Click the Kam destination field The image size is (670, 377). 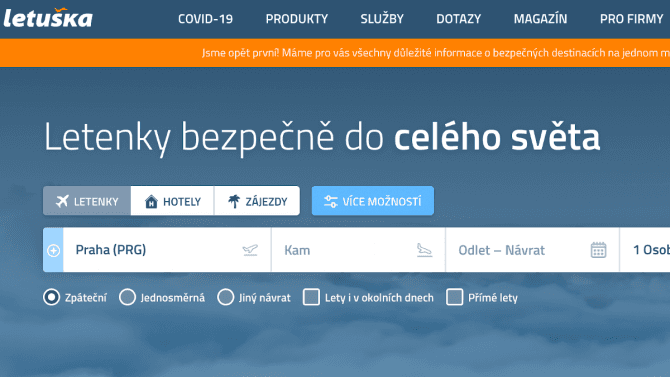pos(358,250)
